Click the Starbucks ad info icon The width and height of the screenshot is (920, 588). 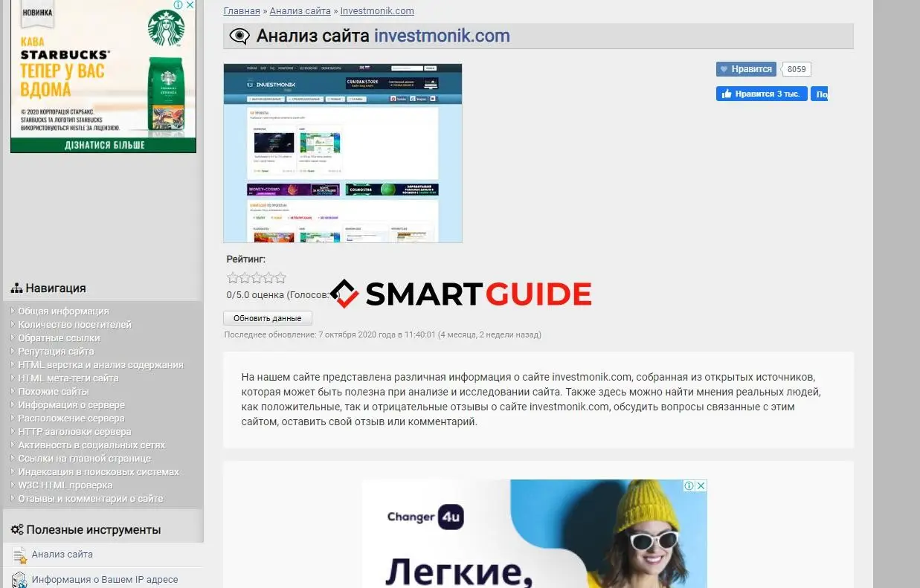pyautogui.click(x=178, y=5)
